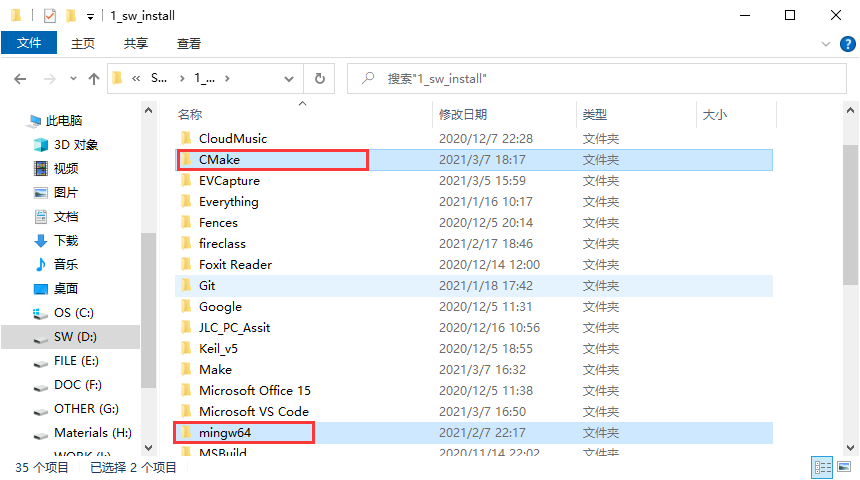Open 3D 对象 in navigation pane
Viewport: 860px width, 480px height.
point(76,145)
